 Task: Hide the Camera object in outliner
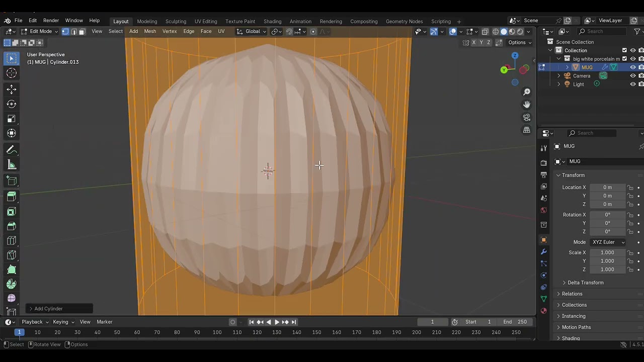[x=633, y=75]
